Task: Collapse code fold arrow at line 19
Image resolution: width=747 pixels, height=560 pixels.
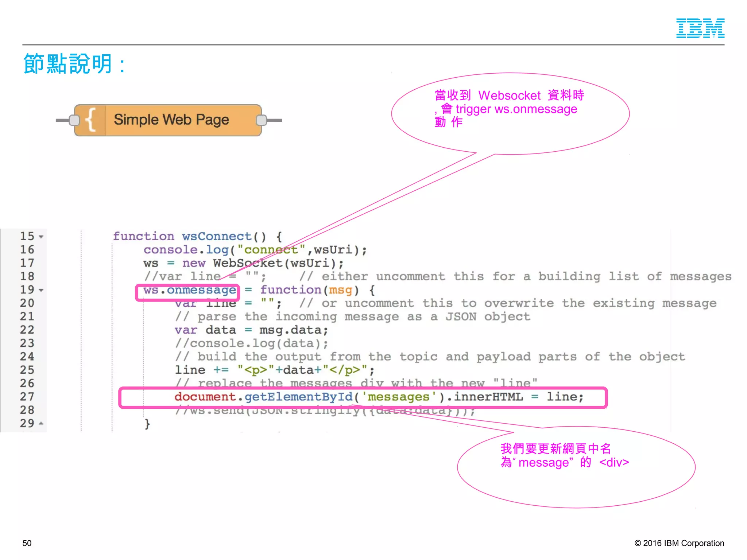Action: point(41,291)
